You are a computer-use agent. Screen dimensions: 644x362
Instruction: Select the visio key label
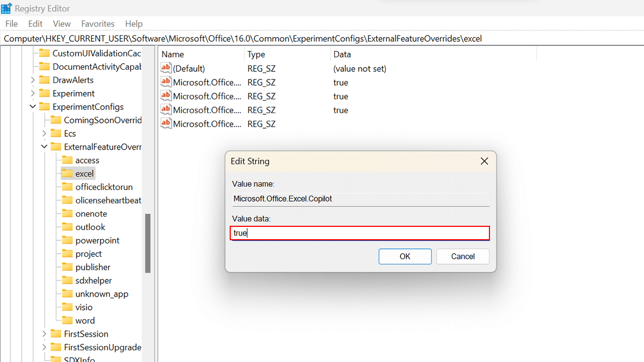click(x=84, y=307)
